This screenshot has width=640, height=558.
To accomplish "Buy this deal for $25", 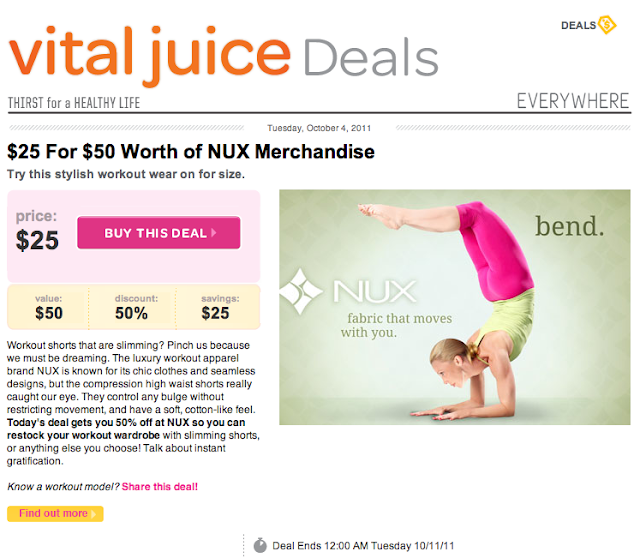I will click(159, 233).
